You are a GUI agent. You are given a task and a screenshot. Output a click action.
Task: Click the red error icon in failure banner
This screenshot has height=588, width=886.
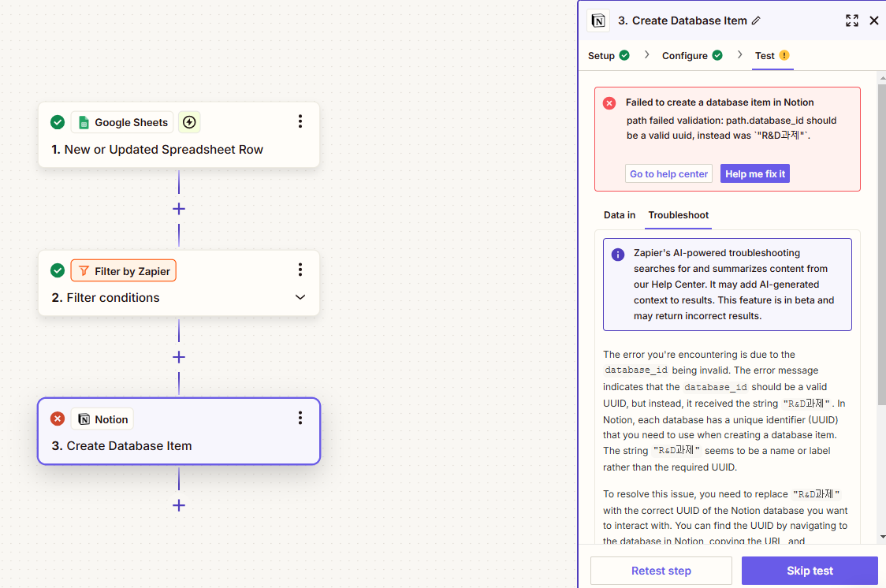click(x=609, y=103)
